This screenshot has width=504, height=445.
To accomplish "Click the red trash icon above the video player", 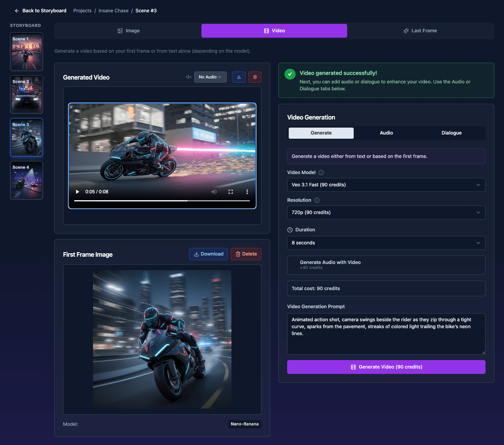I will [254, 77].
